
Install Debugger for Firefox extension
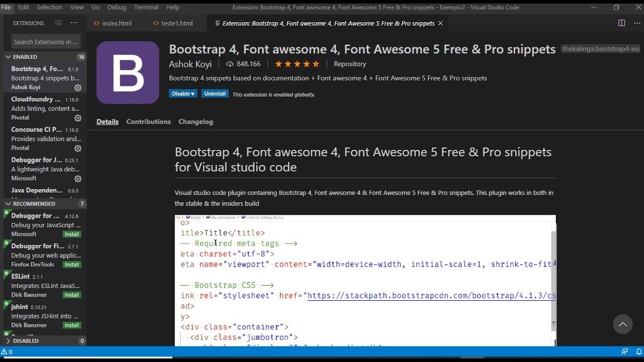pos(72,264)
